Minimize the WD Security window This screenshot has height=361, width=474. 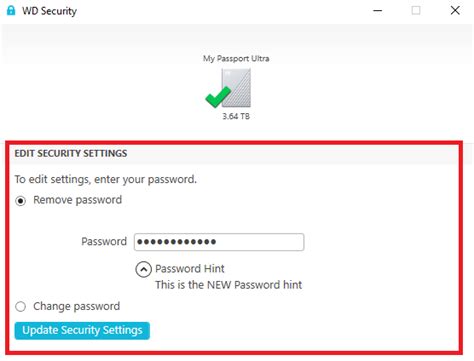tap(378, 11)
